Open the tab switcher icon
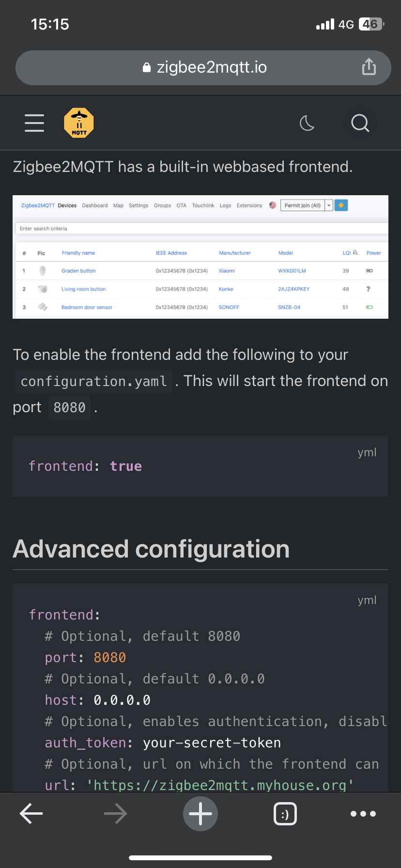 tap(285, 814)
